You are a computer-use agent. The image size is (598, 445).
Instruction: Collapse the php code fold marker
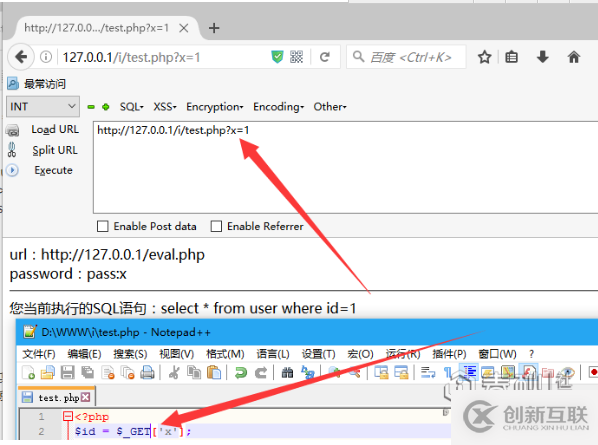(x=68, y=416)
